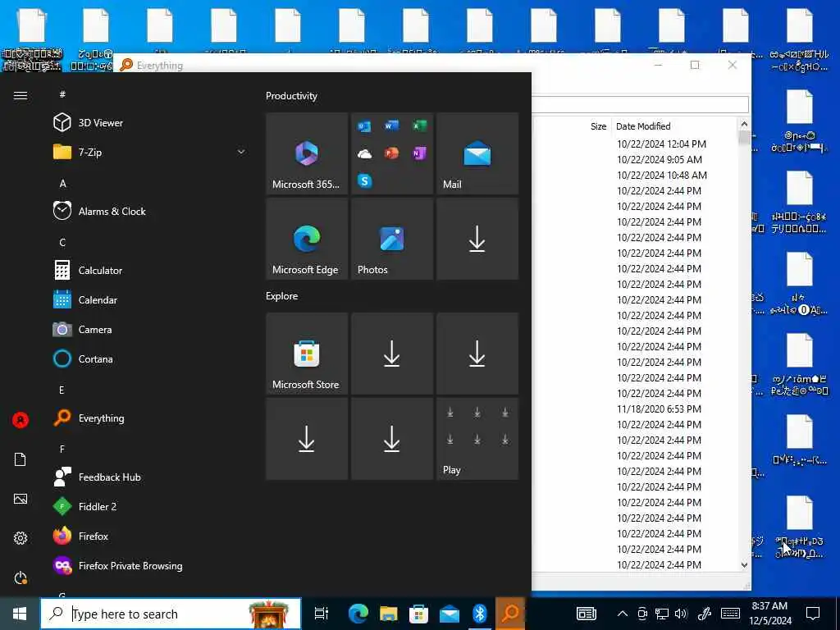The height and width of the screenshot is (630, 840).
Task: Click the Windows Start button
Action: [20, 614]
